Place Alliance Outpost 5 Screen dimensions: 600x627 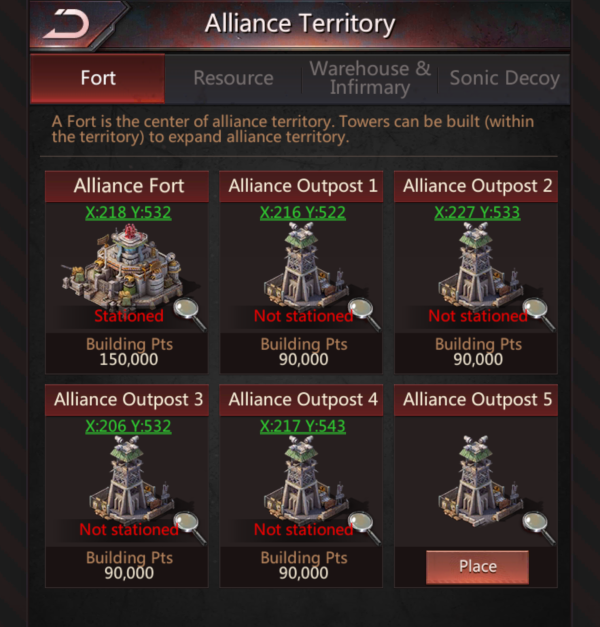click(x=477, y=567)
